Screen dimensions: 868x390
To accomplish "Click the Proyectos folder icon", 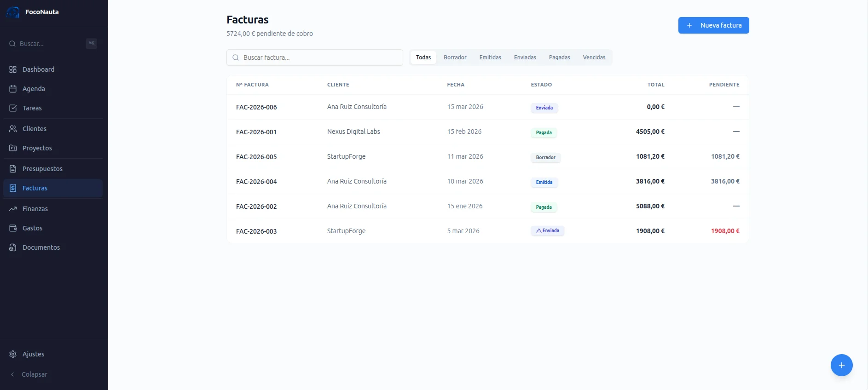I will pyautogui.click(x=13, y=148).
